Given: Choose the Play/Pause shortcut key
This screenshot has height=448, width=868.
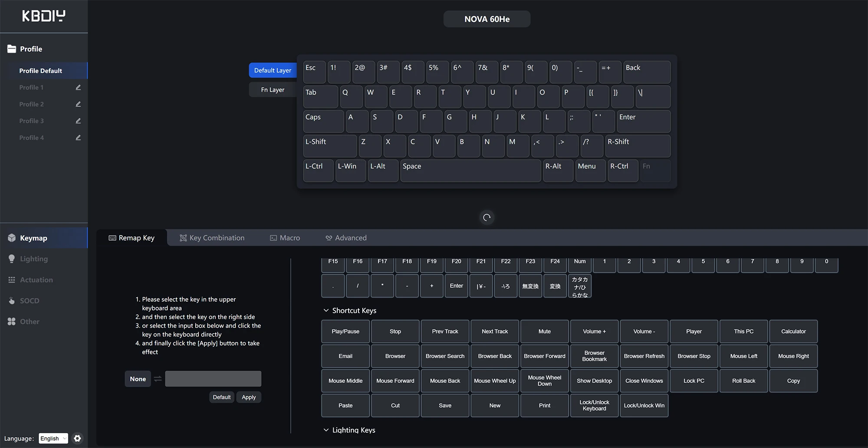Looking at the screenshot, I should click(345, 332).
